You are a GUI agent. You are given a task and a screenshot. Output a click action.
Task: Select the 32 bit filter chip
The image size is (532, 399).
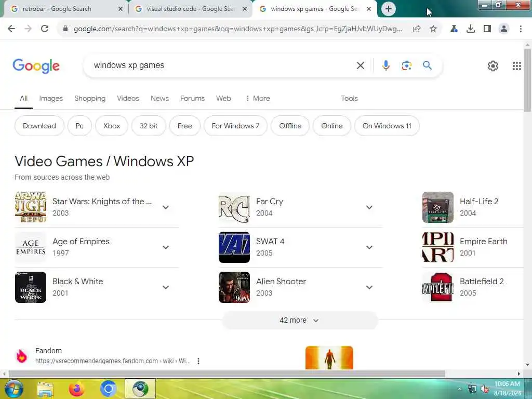click(x=149, y=126)
